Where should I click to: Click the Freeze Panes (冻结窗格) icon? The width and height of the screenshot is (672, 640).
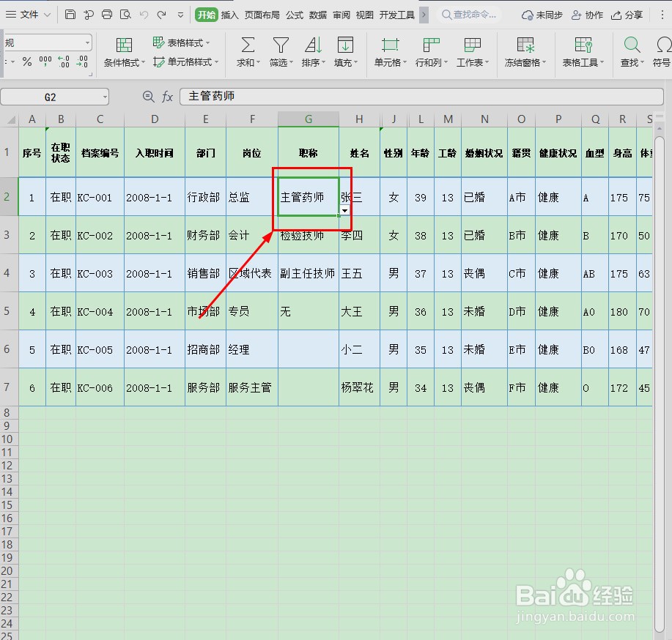click(525, 45)
